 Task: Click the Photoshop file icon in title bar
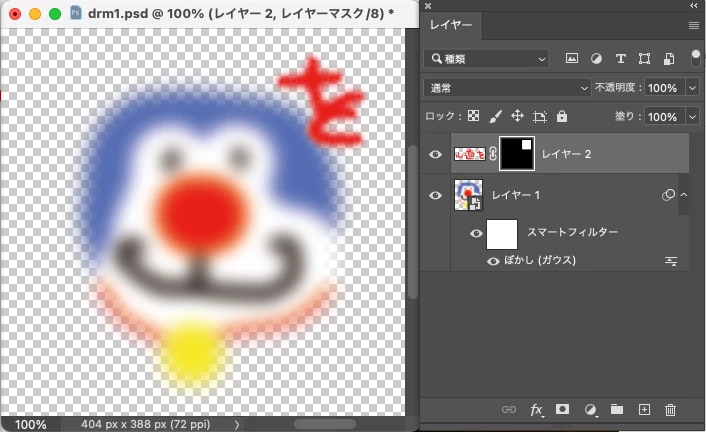tap(76, 13)
